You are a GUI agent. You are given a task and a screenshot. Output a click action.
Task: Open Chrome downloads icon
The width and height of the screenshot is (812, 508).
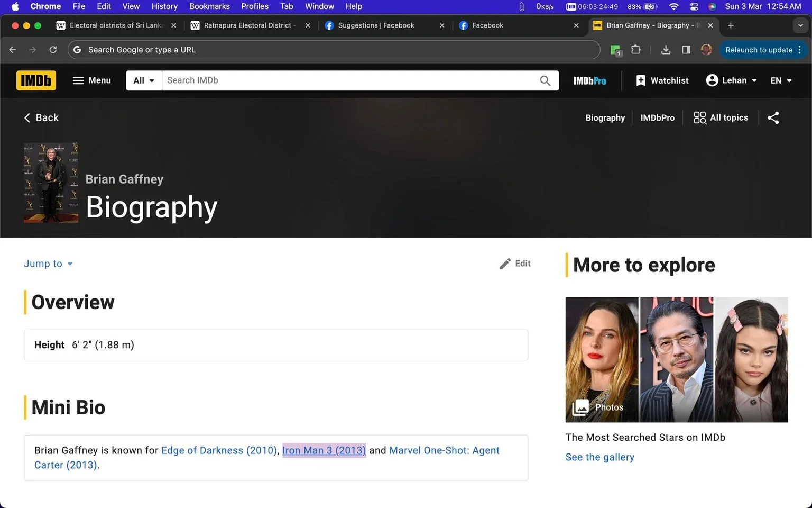click(666, 50)
